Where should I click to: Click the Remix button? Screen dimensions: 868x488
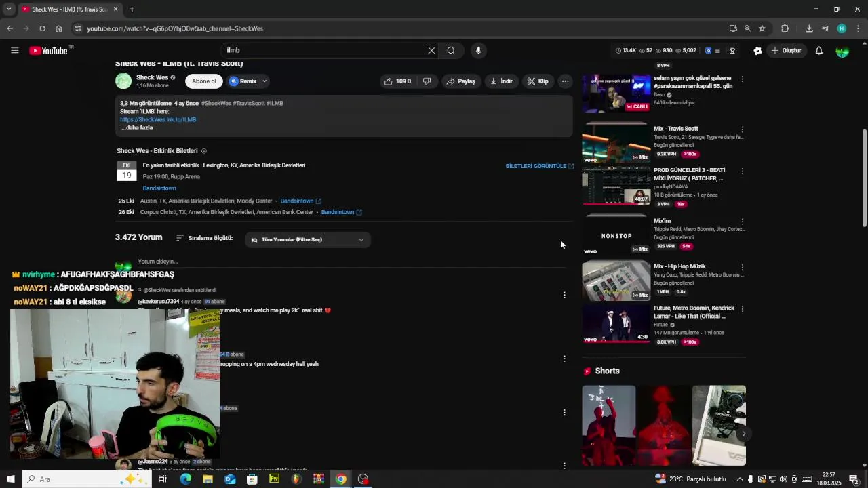[x=243, y=81]
